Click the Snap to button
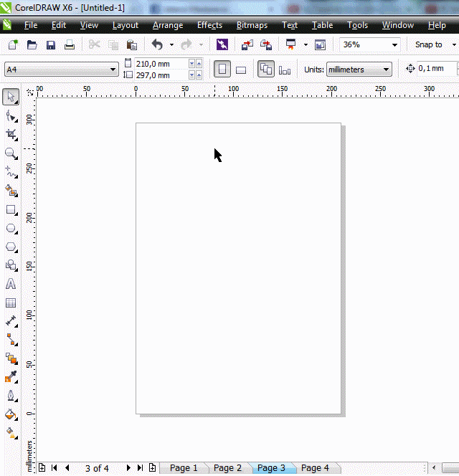 (x=429, y=44)
